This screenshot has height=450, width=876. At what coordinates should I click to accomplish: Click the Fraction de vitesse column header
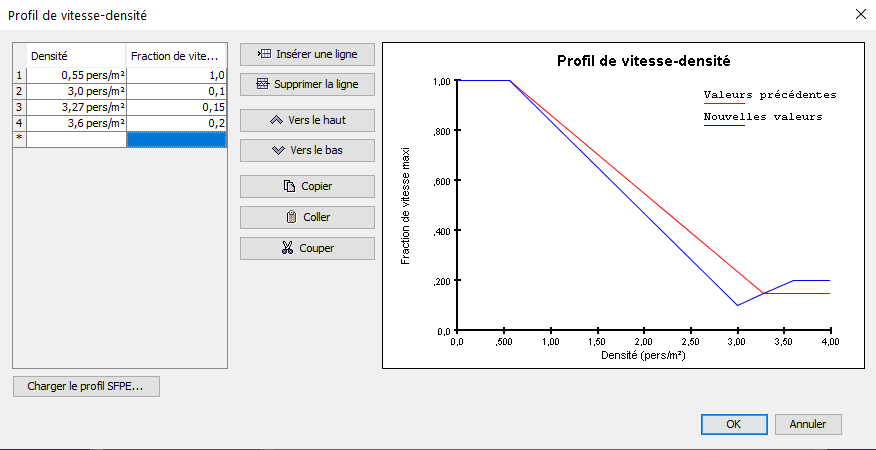point(177,56)
